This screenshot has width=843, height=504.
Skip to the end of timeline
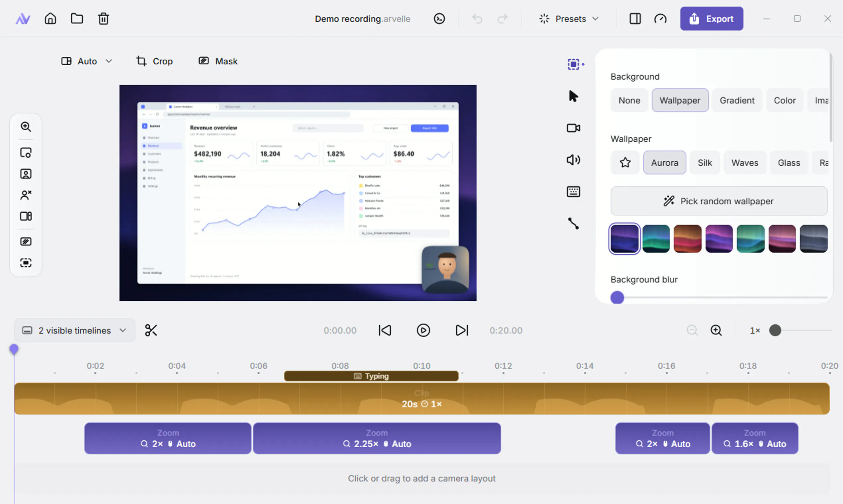462,330
